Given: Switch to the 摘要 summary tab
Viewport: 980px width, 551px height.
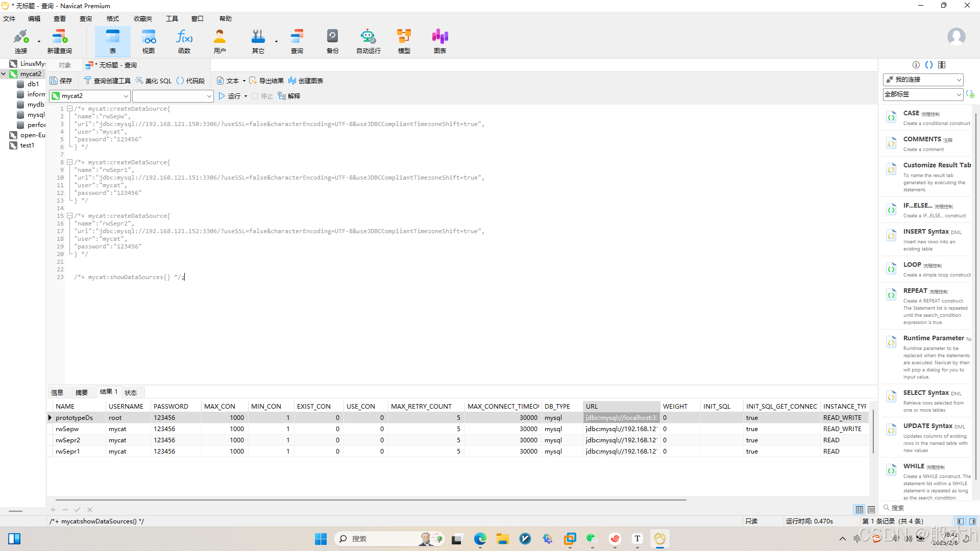Looking at the screenshot, I should pos(82,392).
